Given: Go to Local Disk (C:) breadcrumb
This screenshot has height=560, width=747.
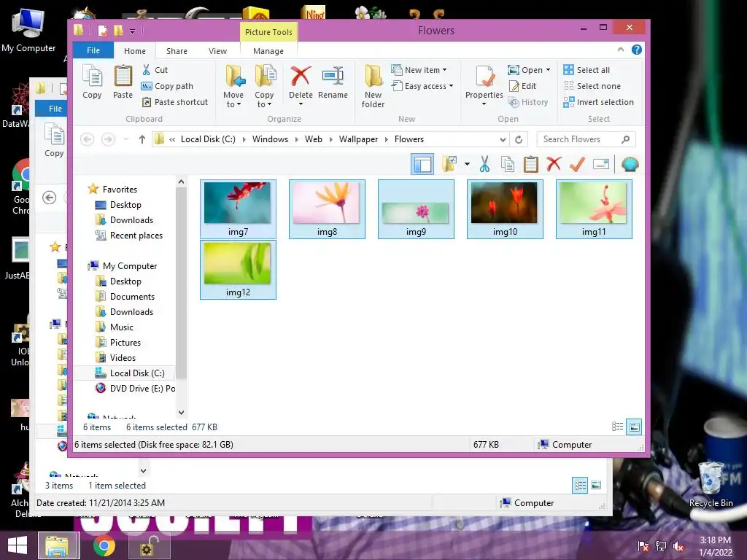Looking at the screenshot, I should (x=208, y=139).
